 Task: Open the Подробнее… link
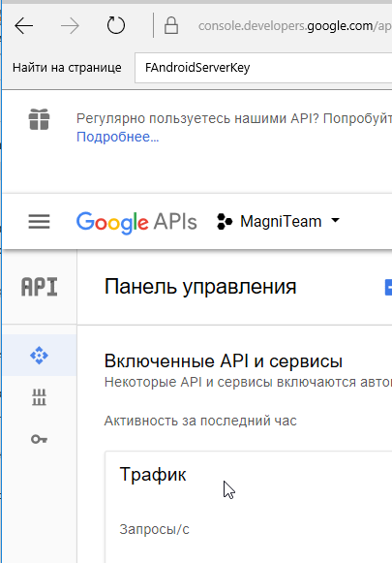pos(118,137)
